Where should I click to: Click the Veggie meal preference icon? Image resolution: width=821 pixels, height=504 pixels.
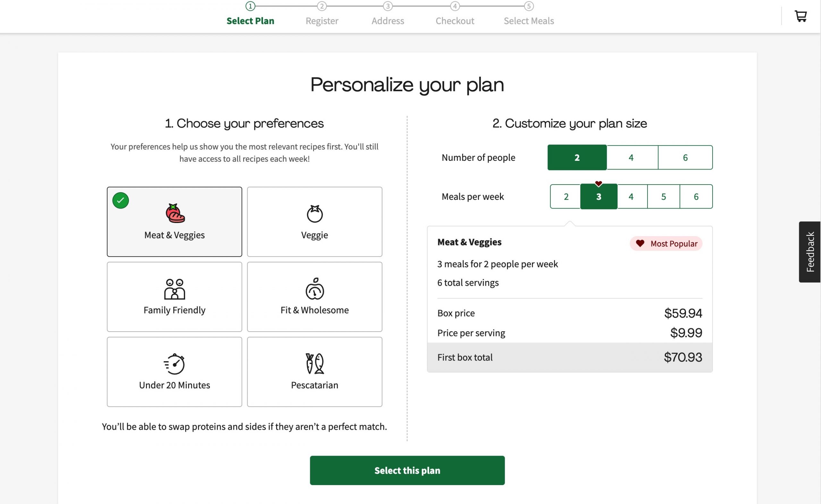coord(314,214)
